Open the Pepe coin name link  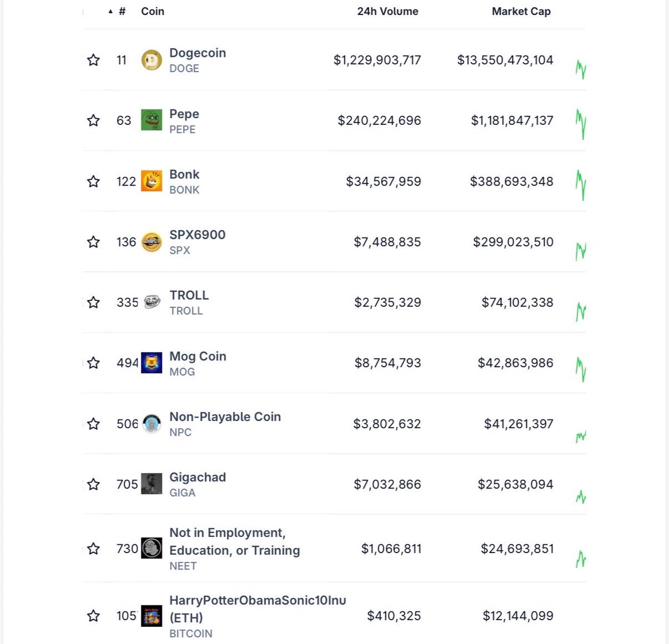[184, 114]
